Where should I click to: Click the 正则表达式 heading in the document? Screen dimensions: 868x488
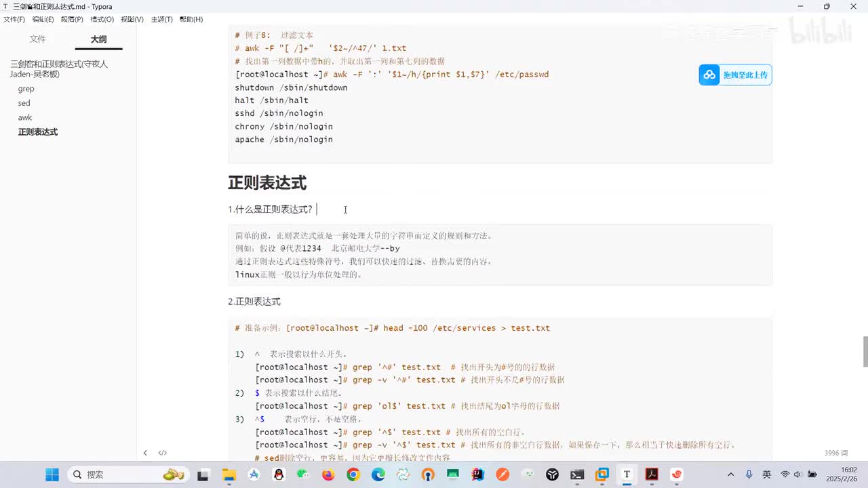(267, 182)
